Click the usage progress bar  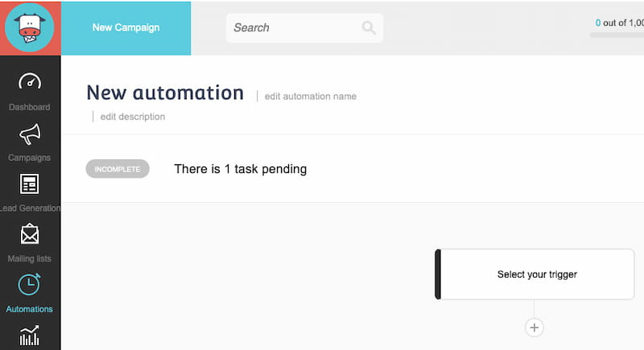coord(618,35)
